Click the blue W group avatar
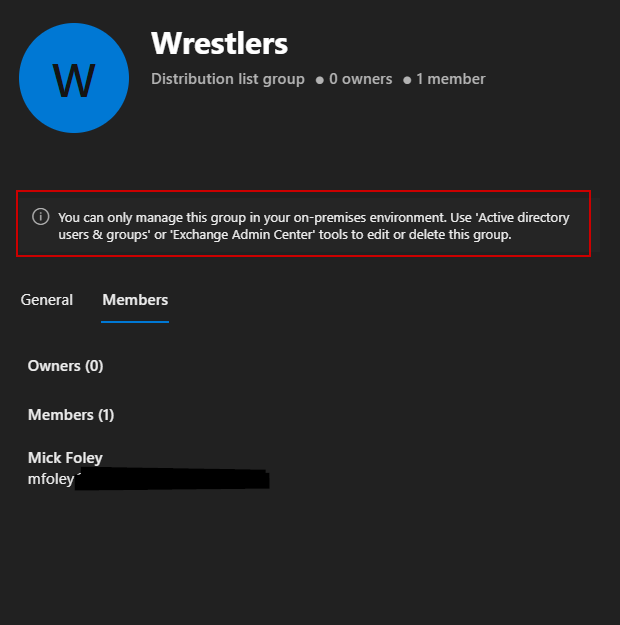This screenshot has height=625, width=620. (x=74, y=78)
